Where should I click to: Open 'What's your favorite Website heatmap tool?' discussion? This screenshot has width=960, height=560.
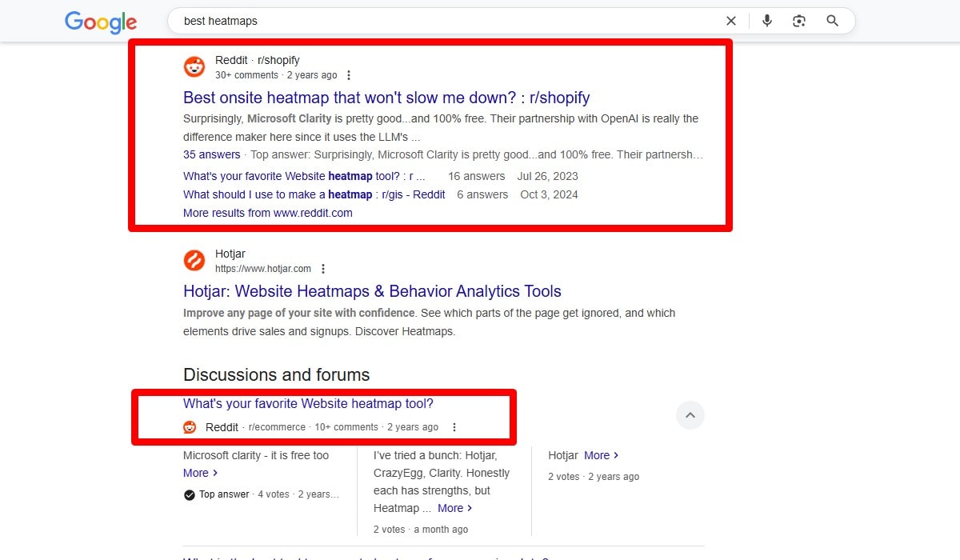point(309,403)
